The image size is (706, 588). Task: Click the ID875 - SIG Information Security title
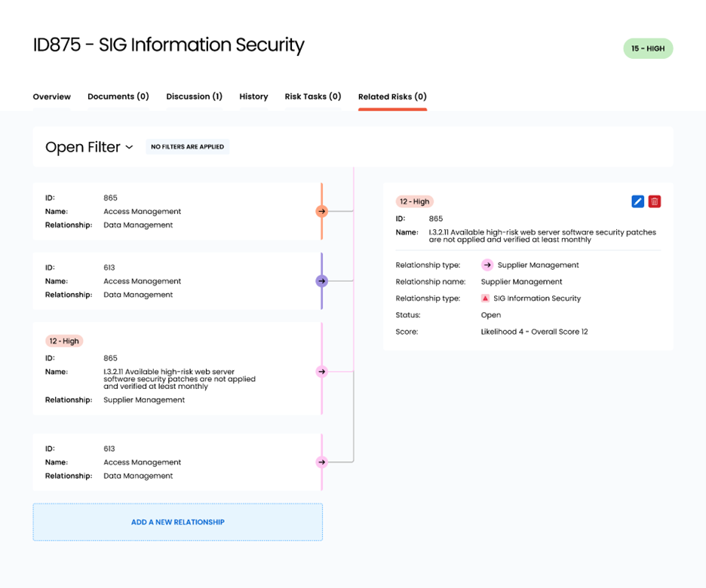coord(168,45)
